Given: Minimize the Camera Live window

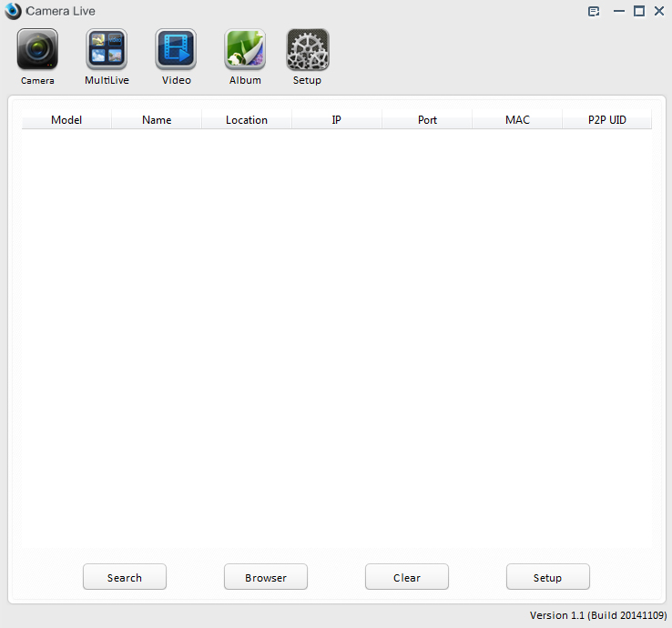Looking at the screenshot, I should (619, 11).
